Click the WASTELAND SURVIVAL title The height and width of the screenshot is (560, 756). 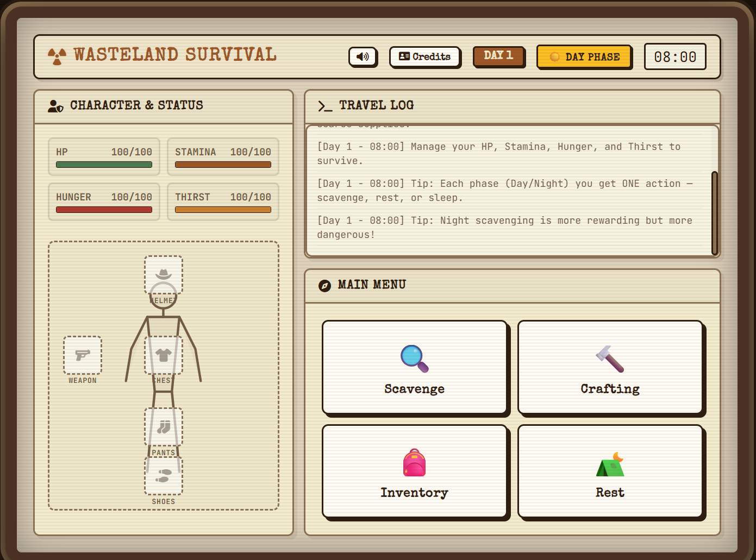175,55
